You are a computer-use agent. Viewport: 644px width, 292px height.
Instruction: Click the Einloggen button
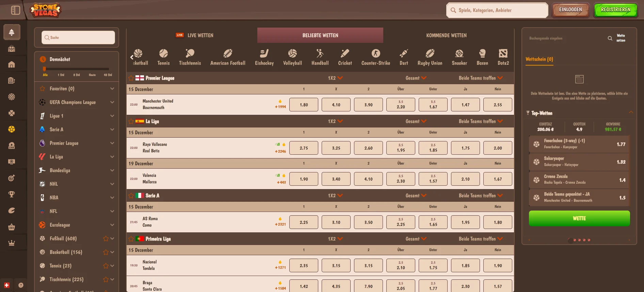click(570, 10)
